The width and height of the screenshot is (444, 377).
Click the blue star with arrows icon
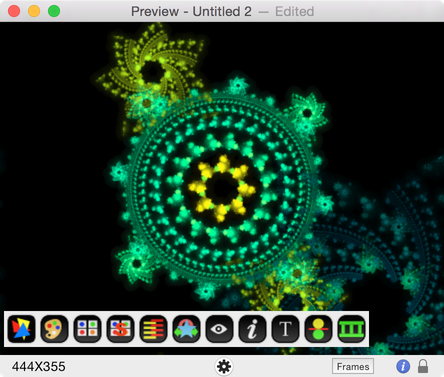point(186,329)
